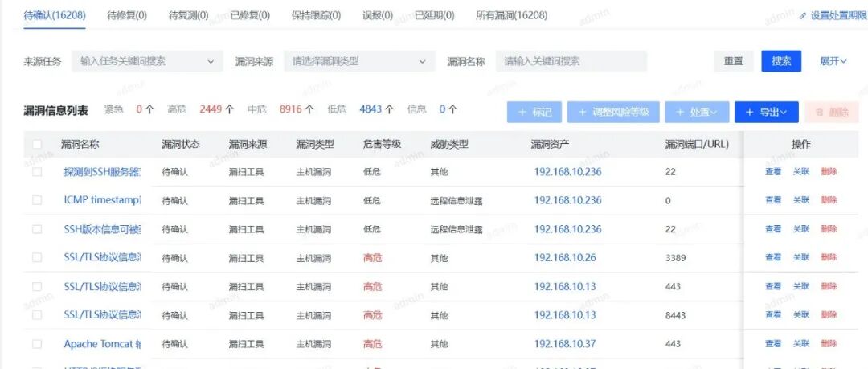Click the 删除 button with trash icon
Image resolution: width=868 pixels, height=369 pixels.
pos(832,112)
